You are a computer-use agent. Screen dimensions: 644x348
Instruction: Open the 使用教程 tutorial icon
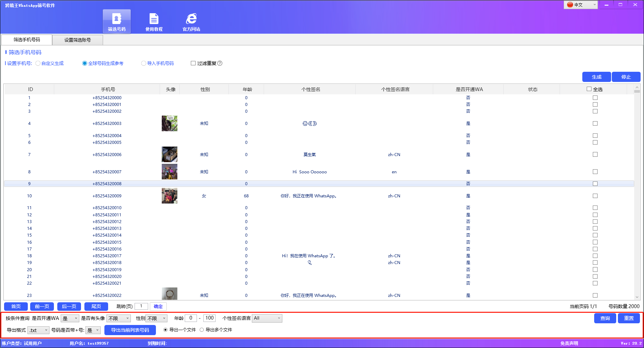[154, 21]
